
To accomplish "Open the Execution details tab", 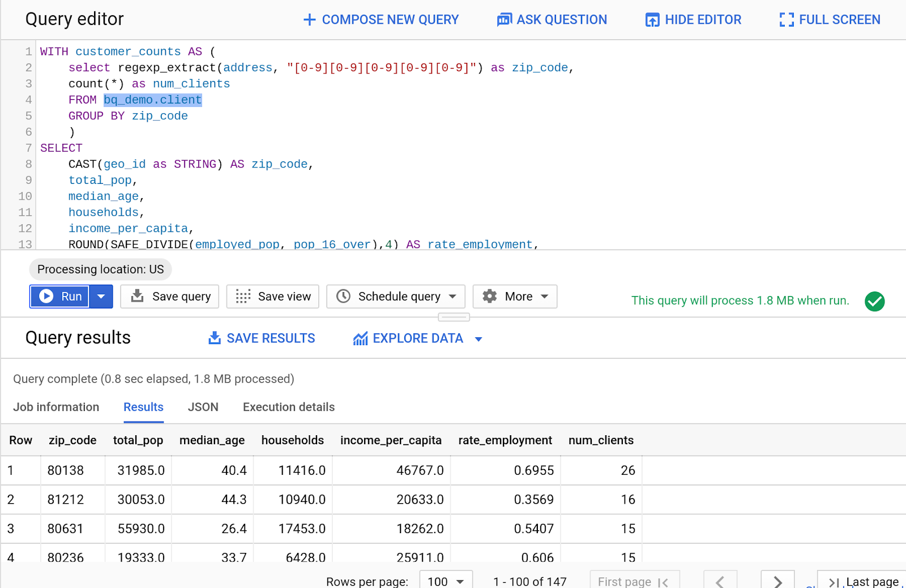I will pos(288,407).
